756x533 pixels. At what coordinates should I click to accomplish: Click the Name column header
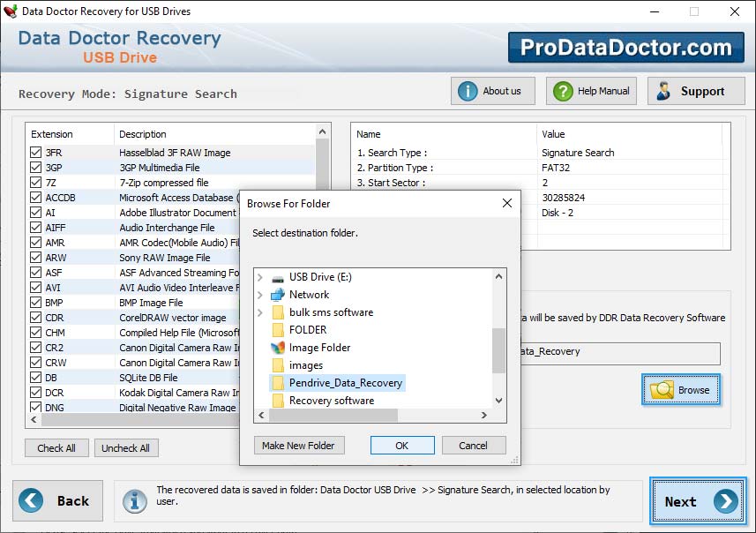pos(444,134)
